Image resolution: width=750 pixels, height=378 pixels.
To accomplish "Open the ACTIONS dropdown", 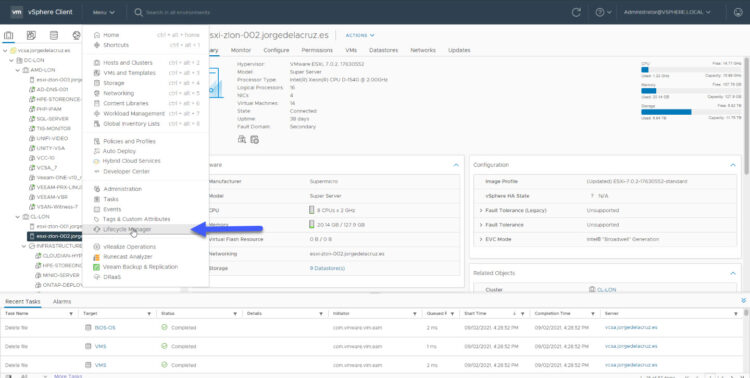I will pos(360,35).
